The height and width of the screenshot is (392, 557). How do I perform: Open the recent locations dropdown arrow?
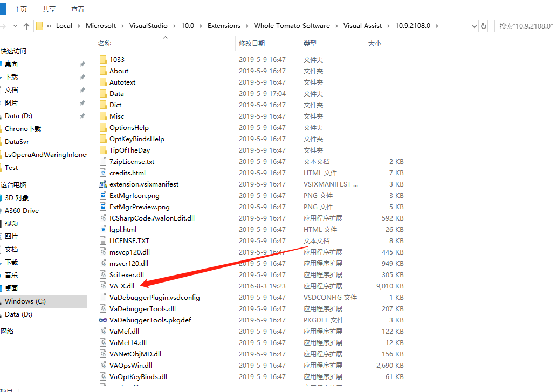click(15, 26)
